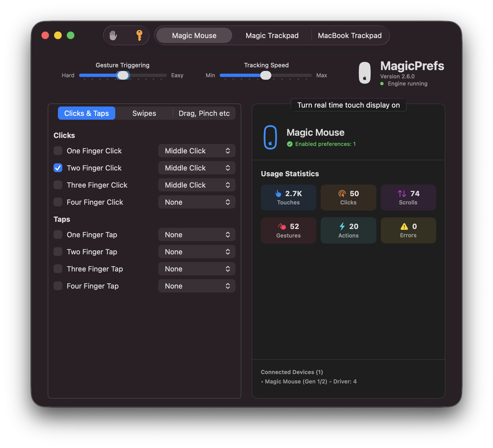Click the hand gesture icon in toolbar
This screenshot has width=493, height=448.
point(113,36)
